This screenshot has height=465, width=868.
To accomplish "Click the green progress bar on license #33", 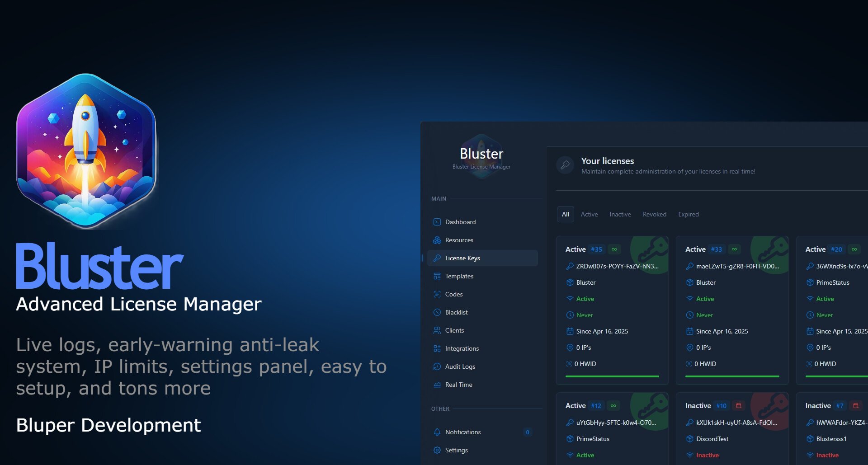I will coord(732,376).
